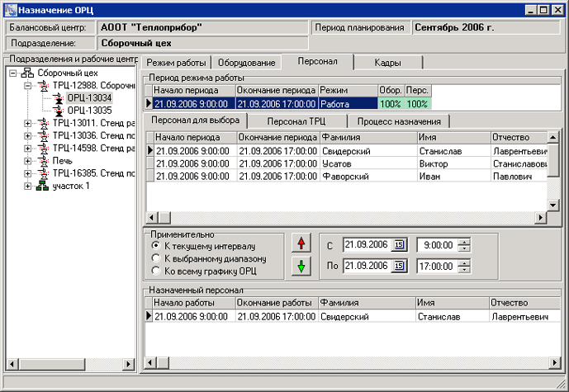Switch to Режим работы tab
Viewport: 569px width, 392px height.
(177, 63)
